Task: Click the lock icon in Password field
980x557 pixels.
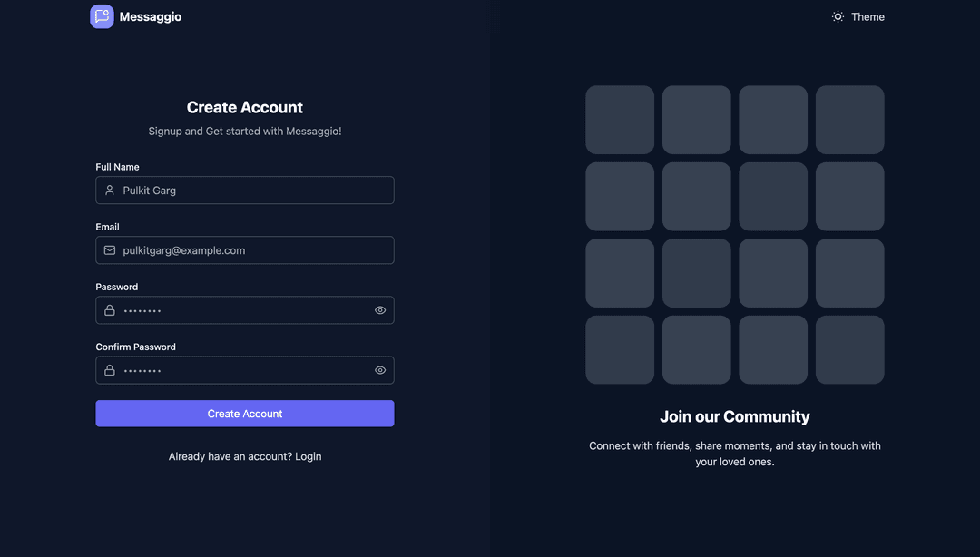Action: coord(110,310)
